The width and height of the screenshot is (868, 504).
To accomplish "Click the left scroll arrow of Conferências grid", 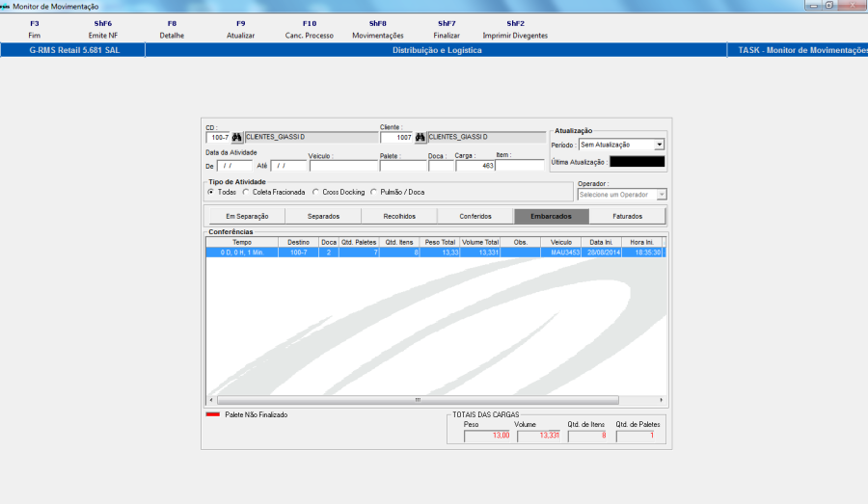I will pyautogui.click(x=211, y=400).
